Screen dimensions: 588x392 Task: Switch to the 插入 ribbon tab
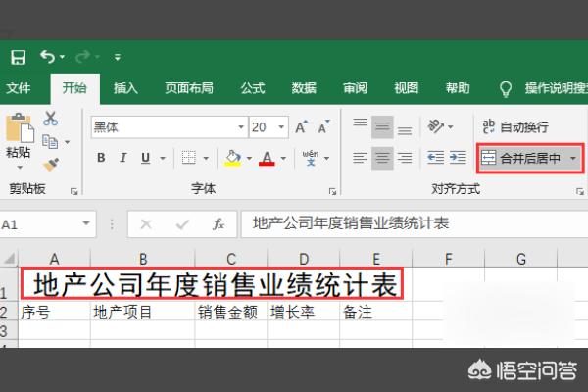coord(125,88)
